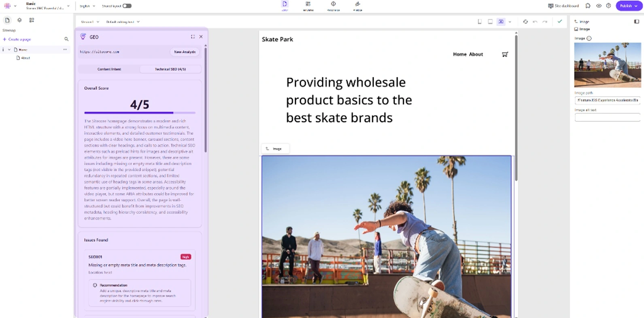Screen dimensions: 644x318
Task: Open the Version 1 dropdown
Action: tap(90, 22)
